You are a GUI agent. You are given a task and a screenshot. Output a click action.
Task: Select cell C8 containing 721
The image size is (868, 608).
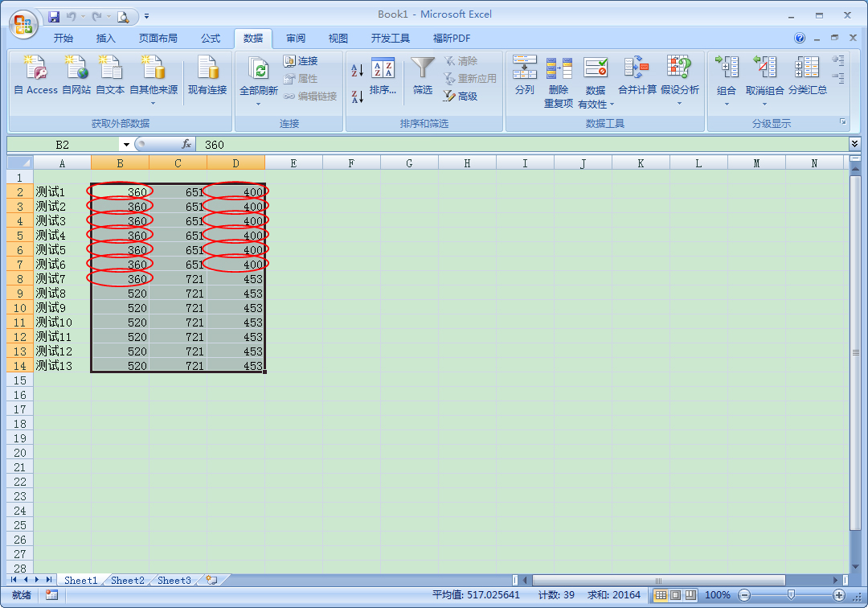coord(178,279)
